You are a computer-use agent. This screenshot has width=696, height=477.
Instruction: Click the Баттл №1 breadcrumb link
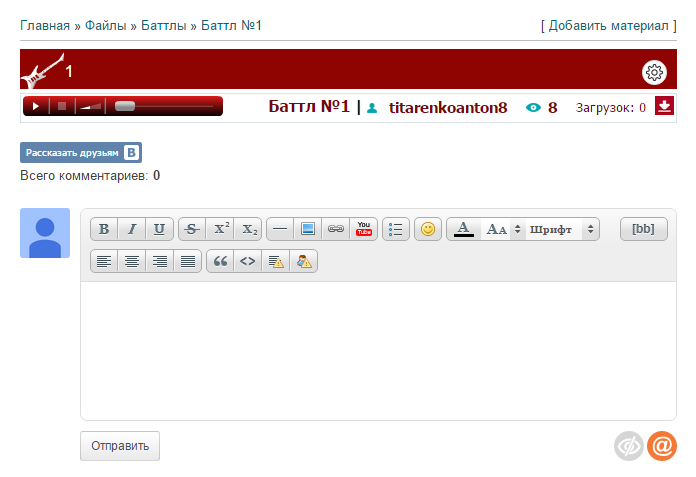coord(231,26)
